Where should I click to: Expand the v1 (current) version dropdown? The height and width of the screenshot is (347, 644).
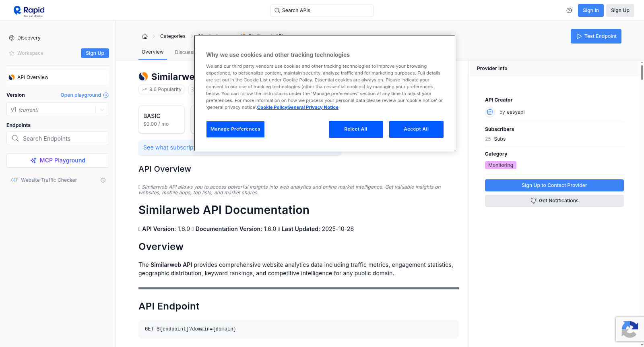(58, 110)
